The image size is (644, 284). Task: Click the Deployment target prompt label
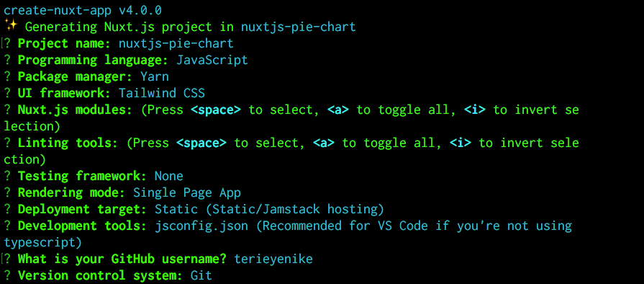click(82, 209)
